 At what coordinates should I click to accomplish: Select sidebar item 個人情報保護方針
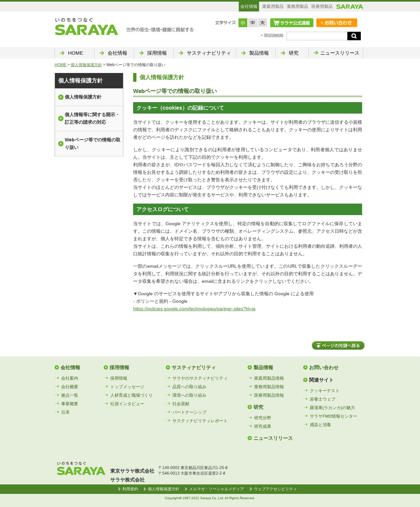coord(89,97)
